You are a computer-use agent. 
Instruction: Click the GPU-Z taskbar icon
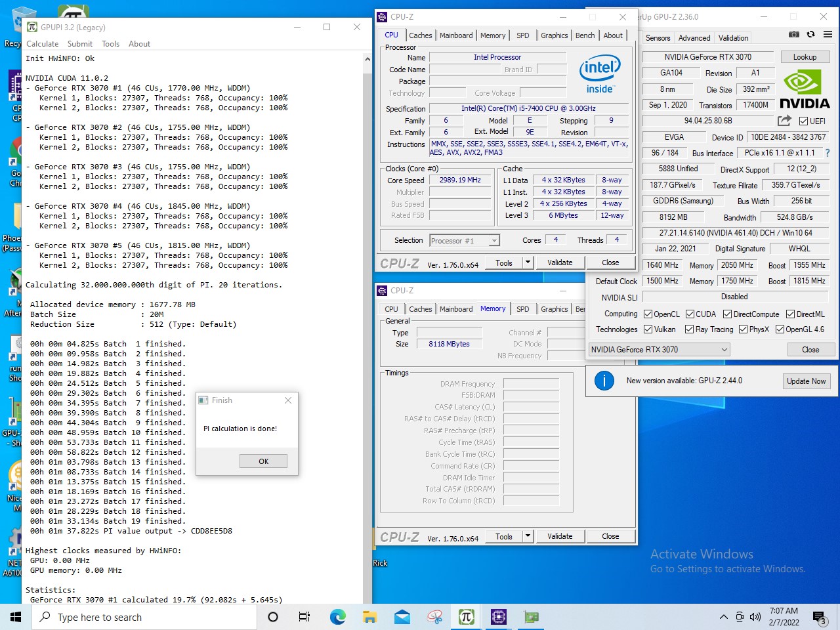pos(530,617)
